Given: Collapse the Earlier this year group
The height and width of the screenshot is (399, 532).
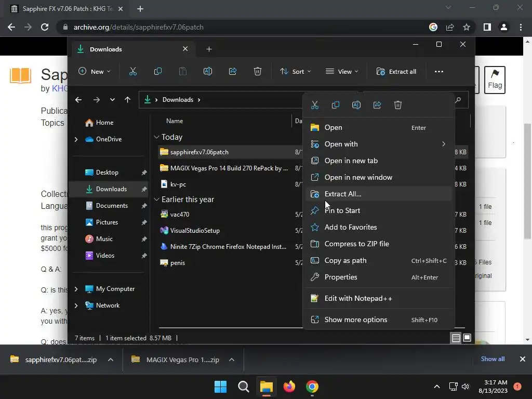Looking at the screenshot, I should [156, 199].
